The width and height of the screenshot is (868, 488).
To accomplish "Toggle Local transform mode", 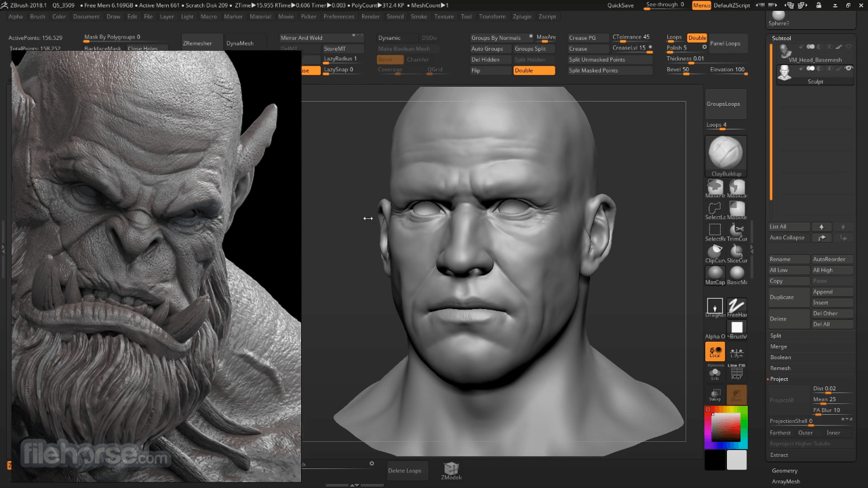I will [715, 351].
